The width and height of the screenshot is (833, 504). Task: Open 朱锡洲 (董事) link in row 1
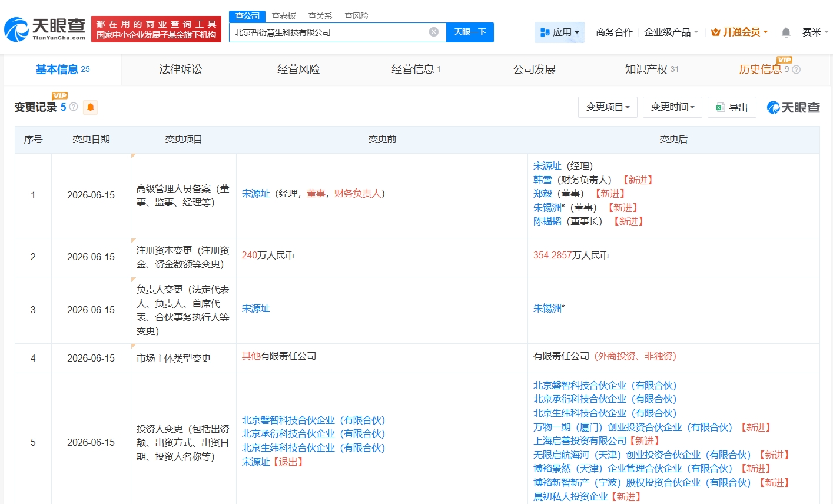coord(547,207)
